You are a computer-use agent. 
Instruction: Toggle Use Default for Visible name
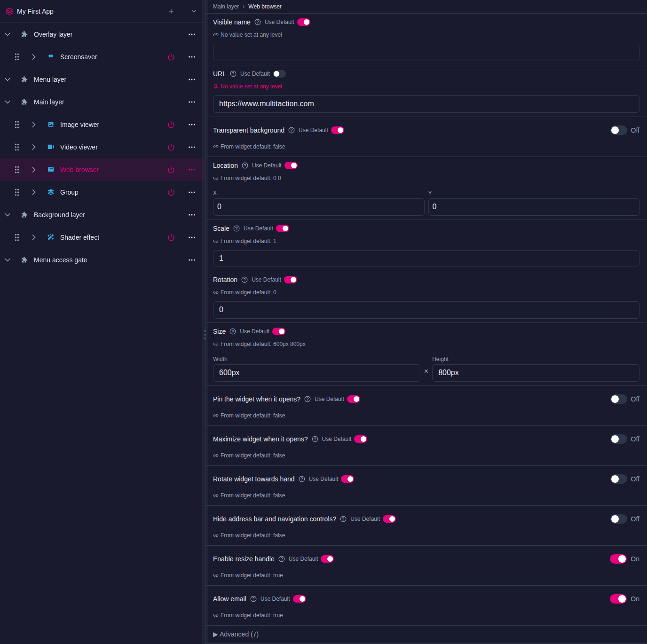click(304, 22)
